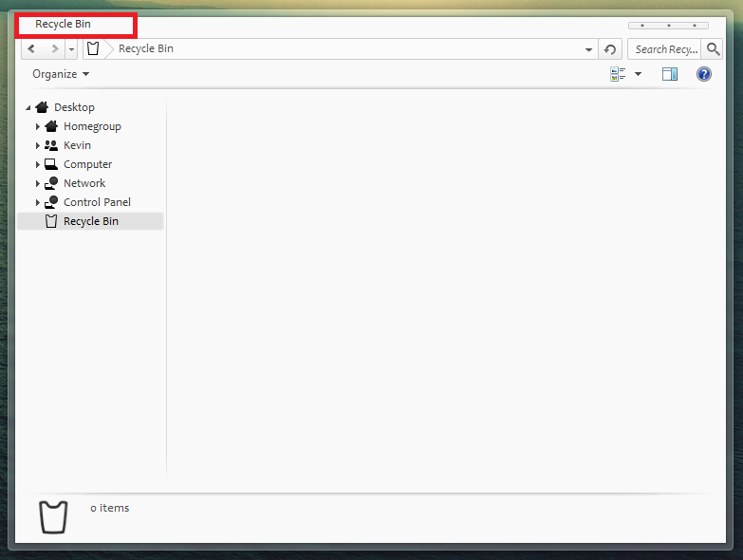
Task: Open Kevin user folder in the sidebar
Action: [77, 145]
